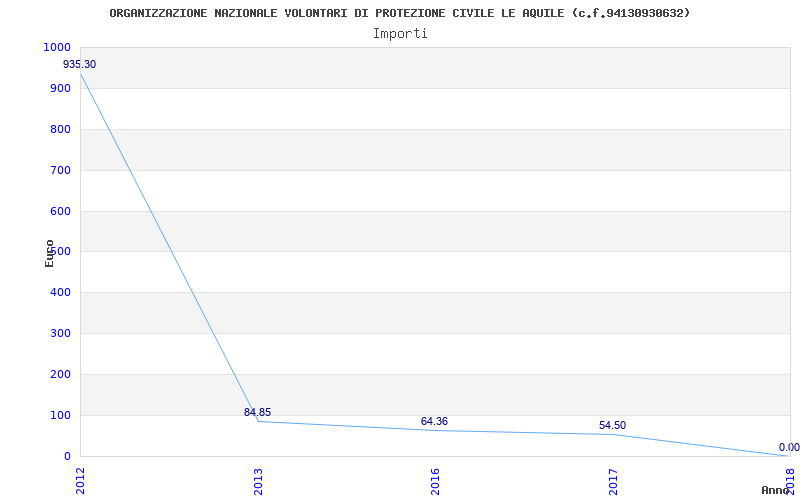Click the 1000 y-axis tick label
Image resolution: width=800 pixels, height=500 pixels.
[57, 47]
